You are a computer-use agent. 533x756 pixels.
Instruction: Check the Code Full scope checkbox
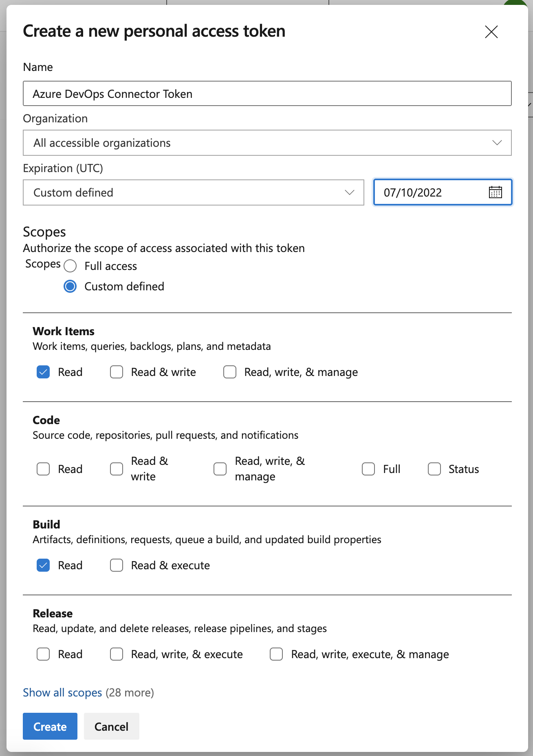(x=368, y=469)
